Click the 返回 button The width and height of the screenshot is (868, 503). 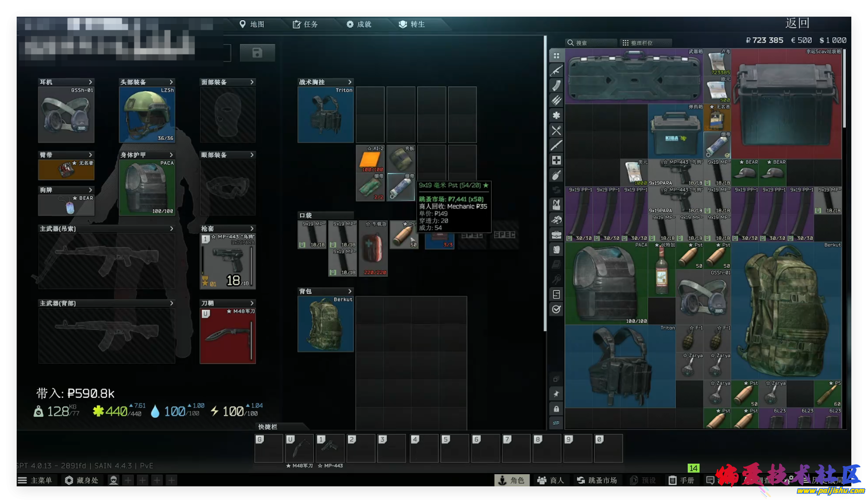798,23
